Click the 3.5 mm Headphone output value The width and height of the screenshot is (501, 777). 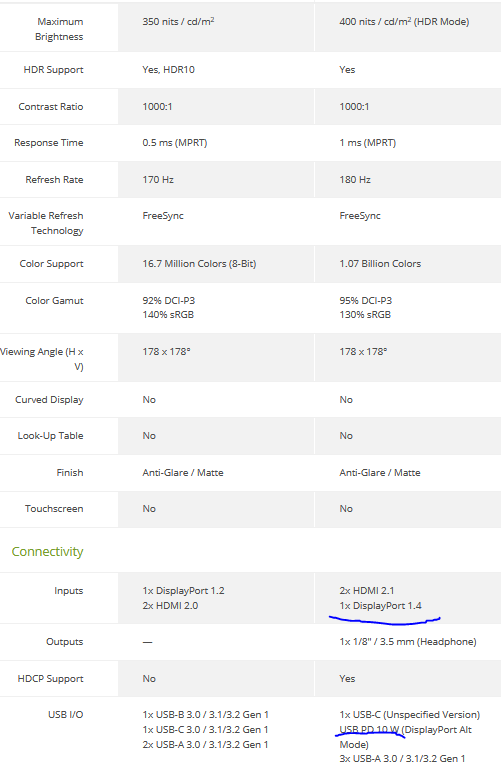pos(408,642)
